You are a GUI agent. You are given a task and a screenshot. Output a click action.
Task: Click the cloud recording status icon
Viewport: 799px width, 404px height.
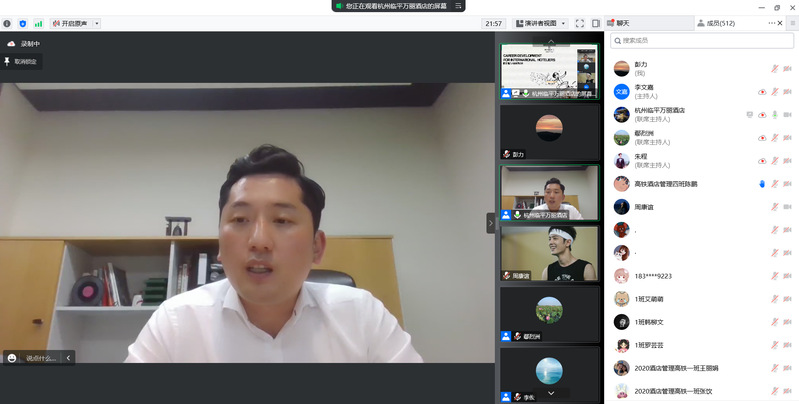[x=11, y=44]
